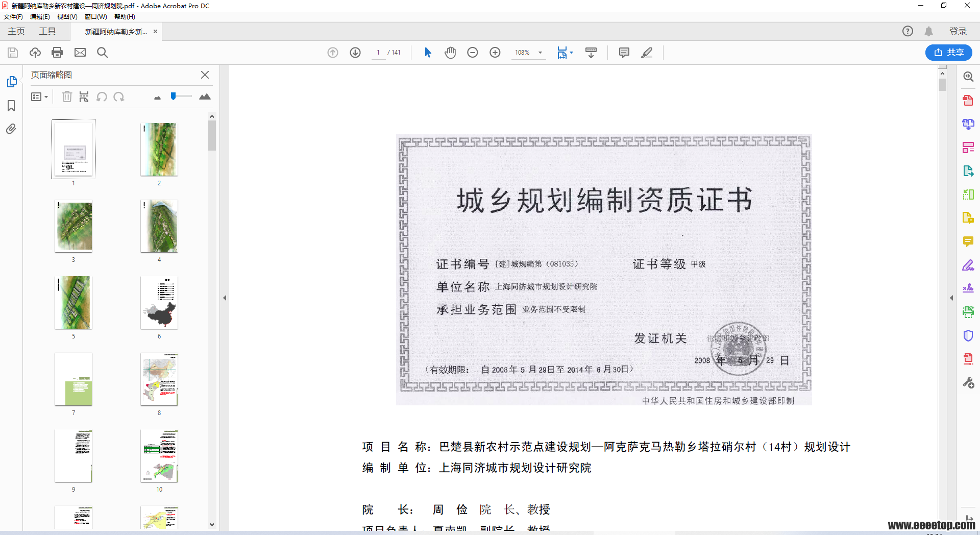Screen dimensions: 980x535
Task: Click the cloud upload icon
Action: 35,53
